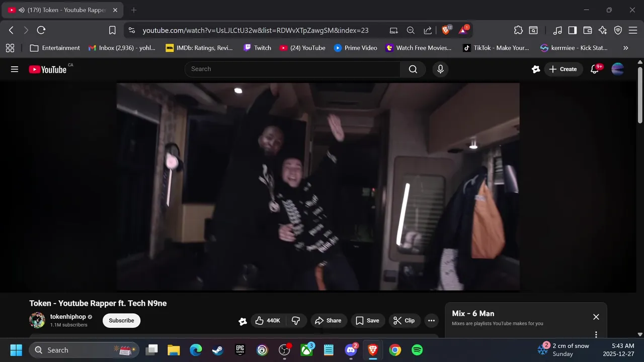Image resolution: width=644 pixels, height=362 pixels.
Task: Bookmark this page icon
Action: tap(112, 30)
